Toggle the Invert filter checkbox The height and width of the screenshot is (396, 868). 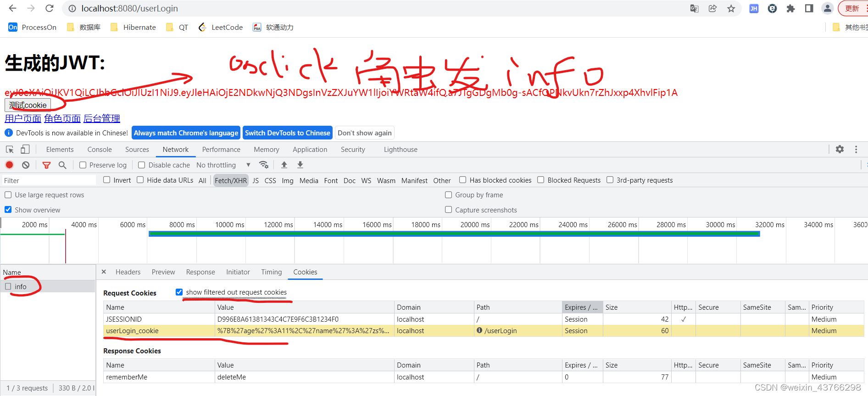pos(106,180)
